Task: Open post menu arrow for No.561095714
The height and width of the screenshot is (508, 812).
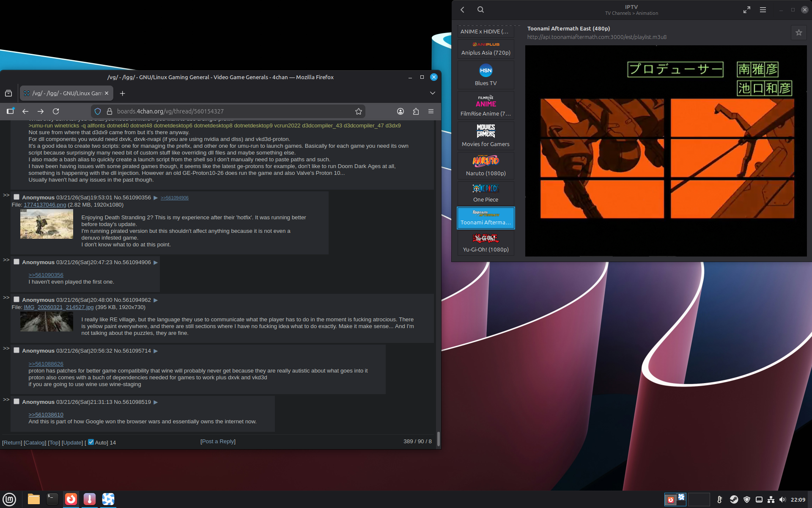Action: click(156, 351)
